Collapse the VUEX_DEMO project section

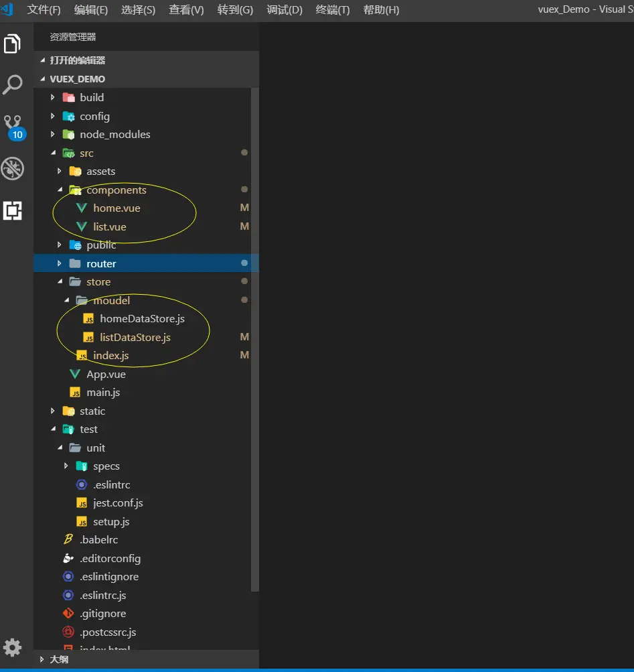(x=42, y=79)
